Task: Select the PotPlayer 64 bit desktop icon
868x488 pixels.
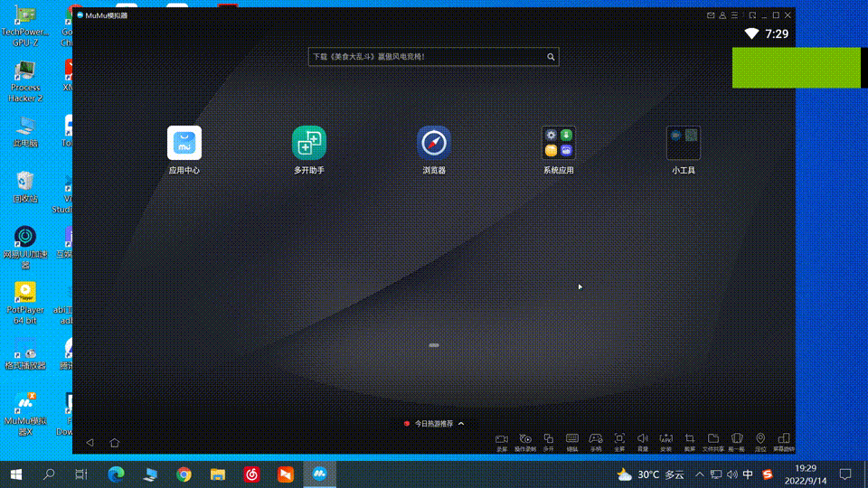Action: tap(25, 304)
